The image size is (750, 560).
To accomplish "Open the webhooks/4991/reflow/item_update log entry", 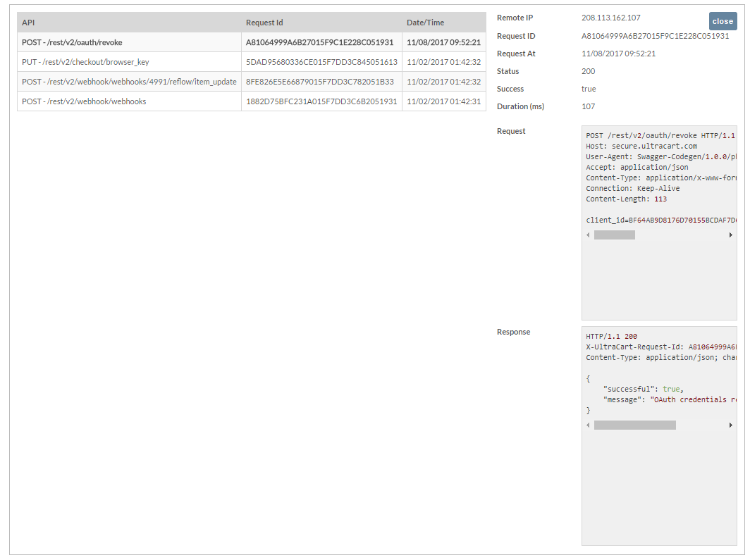I will pos(252,82).
